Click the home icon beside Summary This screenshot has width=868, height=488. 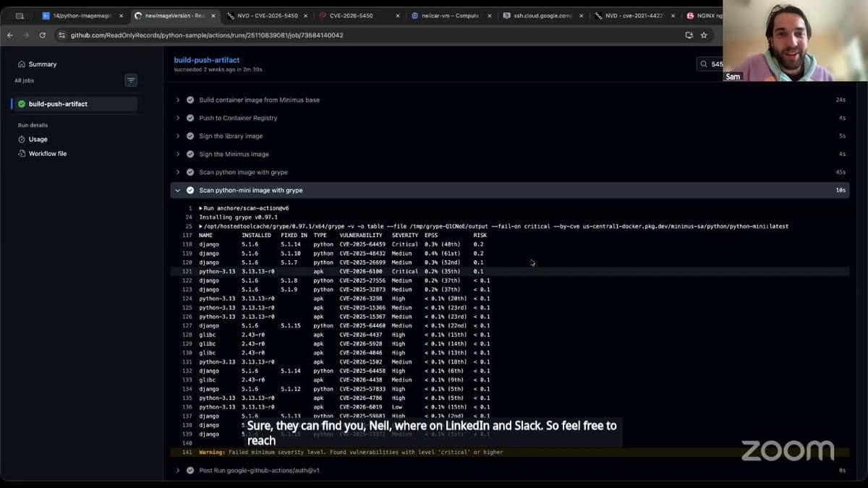tap(22, 64)
